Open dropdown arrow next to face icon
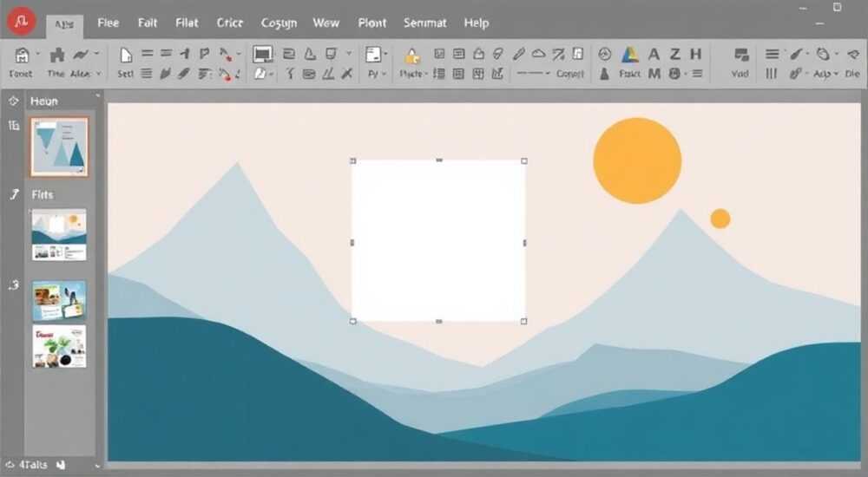Image resolution: width=868 pixels, height=477 pixels. [686, 74]
